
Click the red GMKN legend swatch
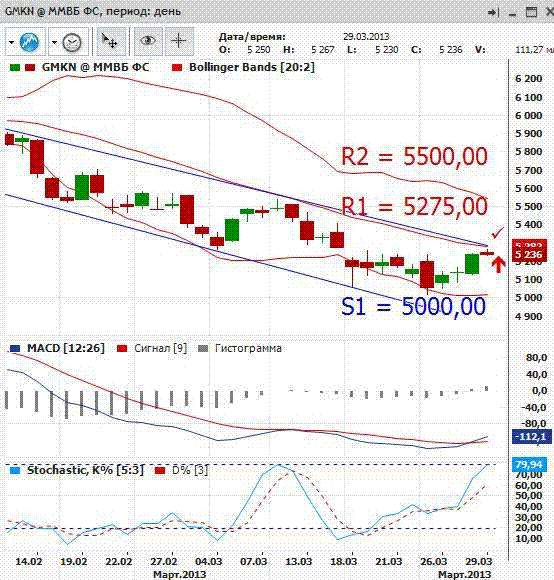point(30,67)
